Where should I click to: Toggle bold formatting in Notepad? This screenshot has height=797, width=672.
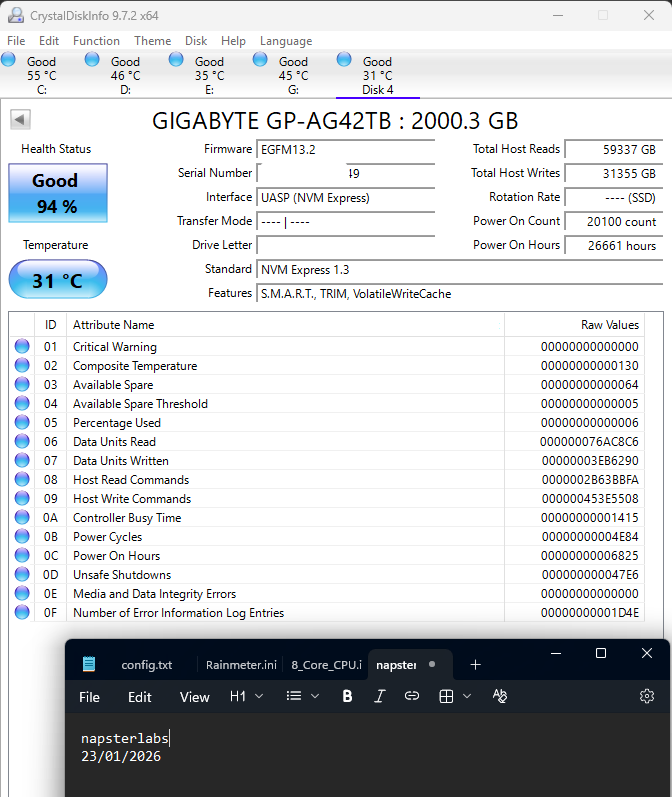pos(347,696)
